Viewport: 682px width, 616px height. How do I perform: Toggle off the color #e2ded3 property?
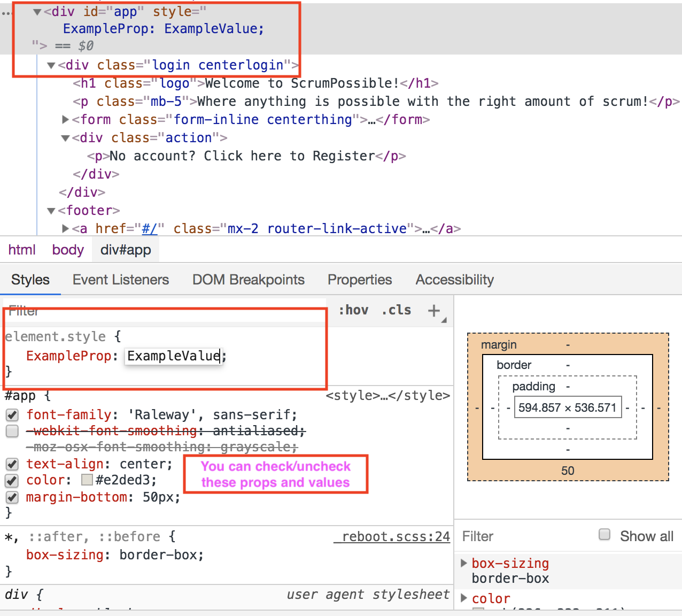pos(12,481)
